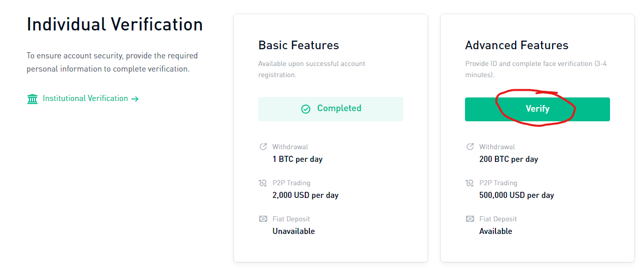
Task: Click the P2P Trading icon in Advanced Features
Action: pyautogui.click(x=470, y=183)
